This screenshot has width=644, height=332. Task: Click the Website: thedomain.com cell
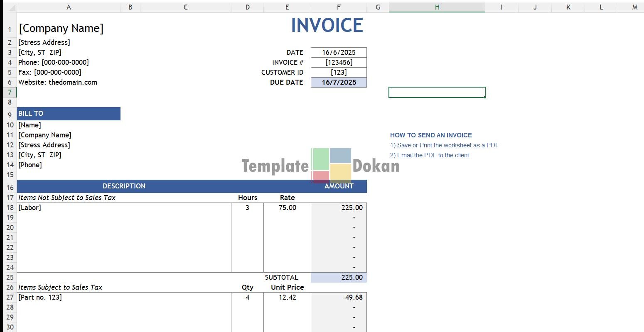[58, 82]
